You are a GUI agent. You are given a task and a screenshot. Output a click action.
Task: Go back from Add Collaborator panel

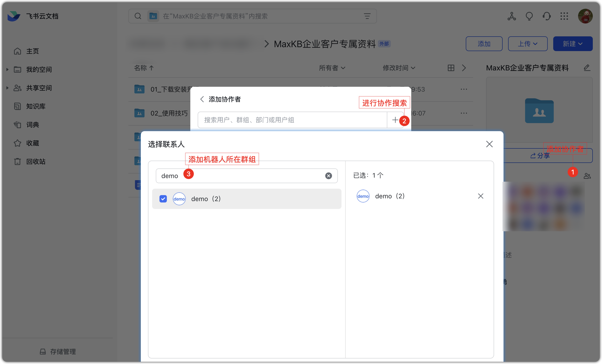(202, 99)
